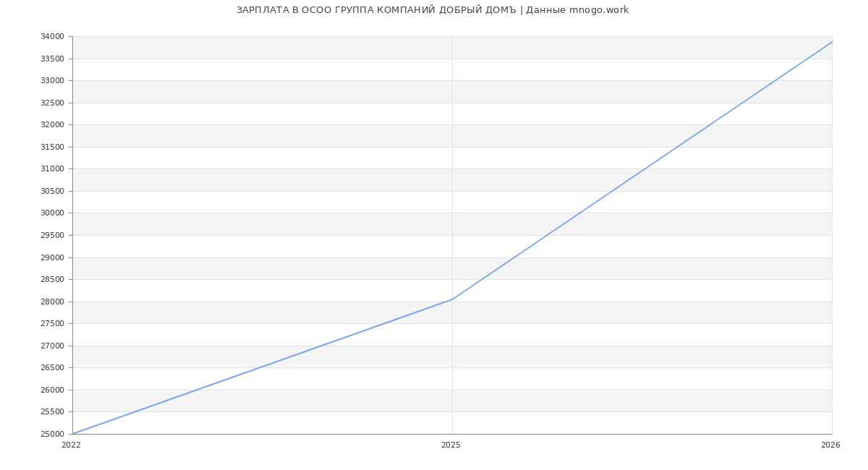The height and width of the screenshot is (470, 868).
Task: Select the line's end point at 2026
Action: (831, 42)
